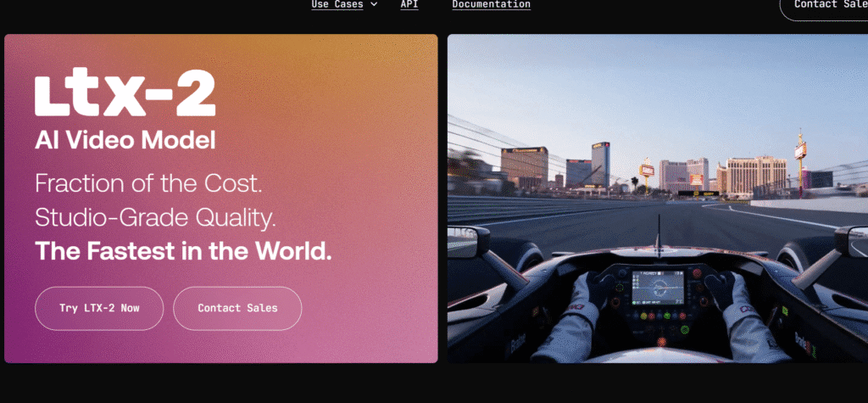Click the Studio-Grade Quality tagline
The width and height of the screenshot is (868, 403).
155,217
